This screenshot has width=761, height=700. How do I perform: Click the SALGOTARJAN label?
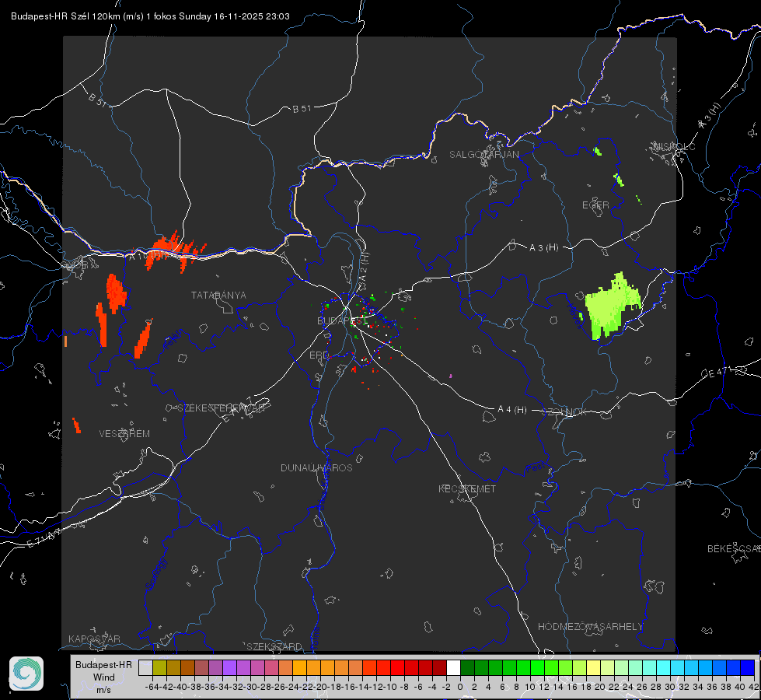[483, 155]
